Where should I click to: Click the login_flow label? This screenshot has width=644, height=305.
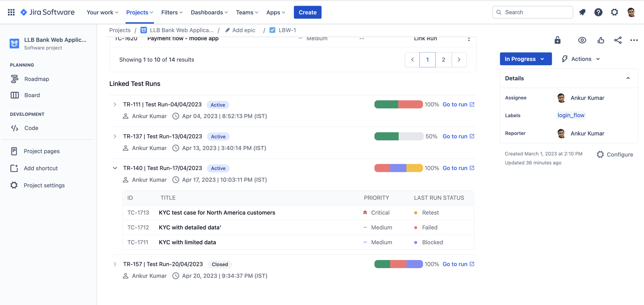click(571, 115)
